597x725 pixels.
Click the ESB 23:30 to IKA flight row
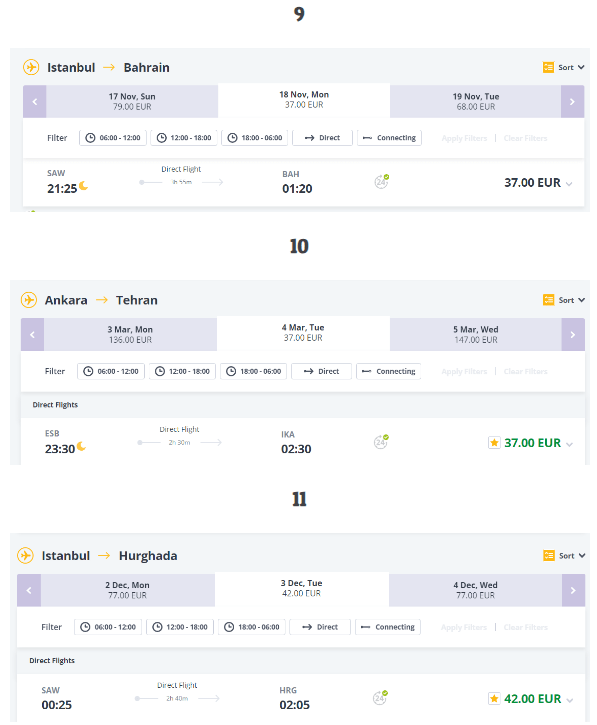pyautogui.click(x=303, y=441)
